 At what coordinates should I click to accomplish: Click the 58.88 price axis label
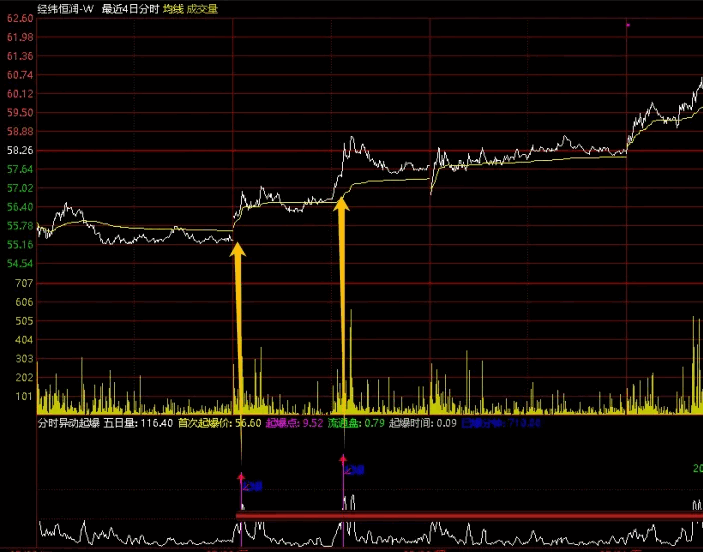pyautogui.click(x=20, y=131)
